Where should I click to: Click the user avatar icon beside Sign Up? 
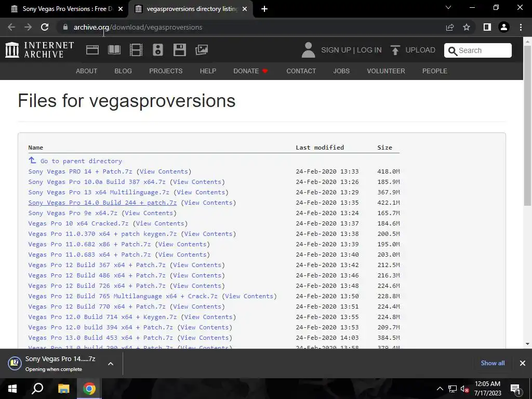coord(308,50)
